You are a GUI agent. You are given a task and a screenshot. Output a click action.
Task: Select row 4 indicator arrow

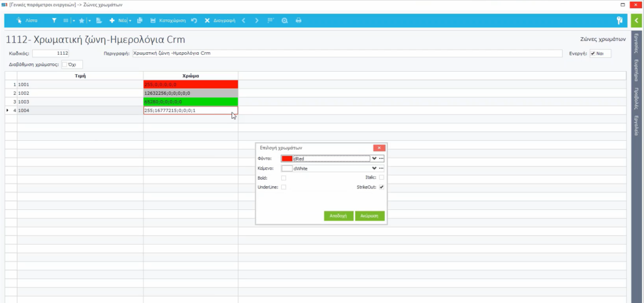(x=8, y=111)
